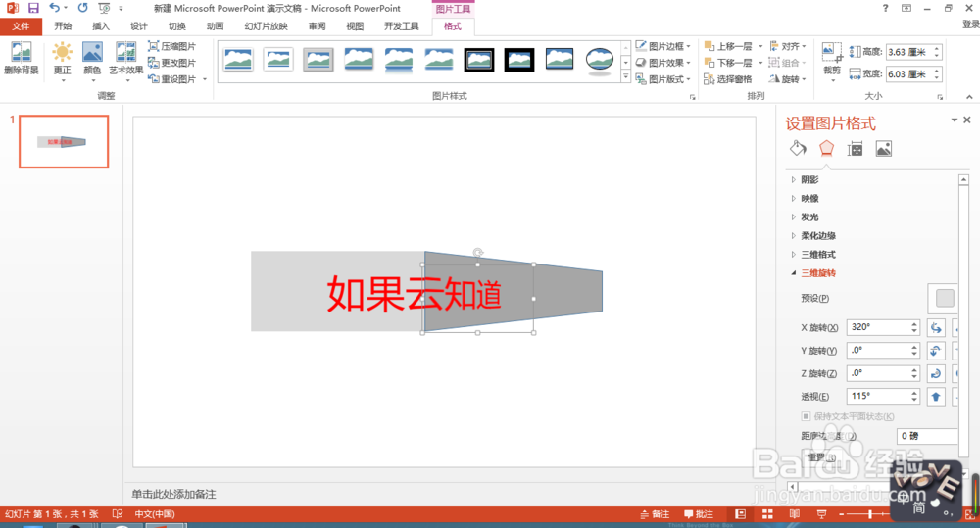The height and width of the screenshot is (528, 980).
Task: Close the Format Picture pane
Action: (x=967, y=120)
